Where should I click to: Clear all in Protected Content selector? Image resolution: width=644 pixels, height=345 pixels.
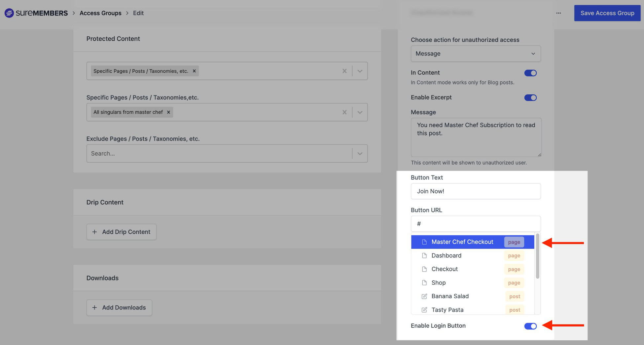tap(344, 71)
